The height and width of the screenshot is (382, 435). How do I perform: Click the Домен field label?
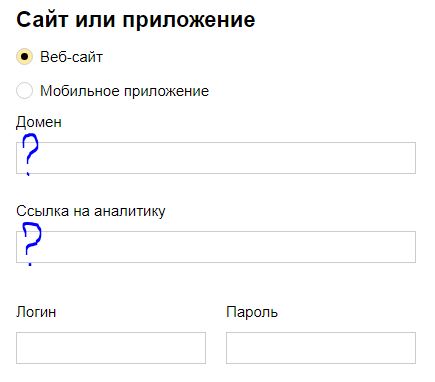click(39, 122)
